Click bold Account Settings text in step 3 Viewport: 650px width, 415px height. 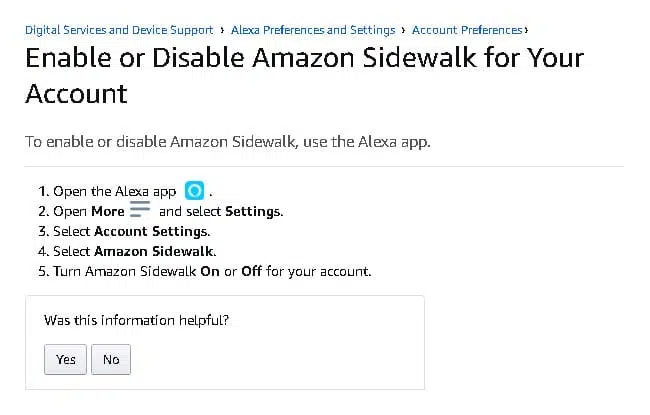150,231
